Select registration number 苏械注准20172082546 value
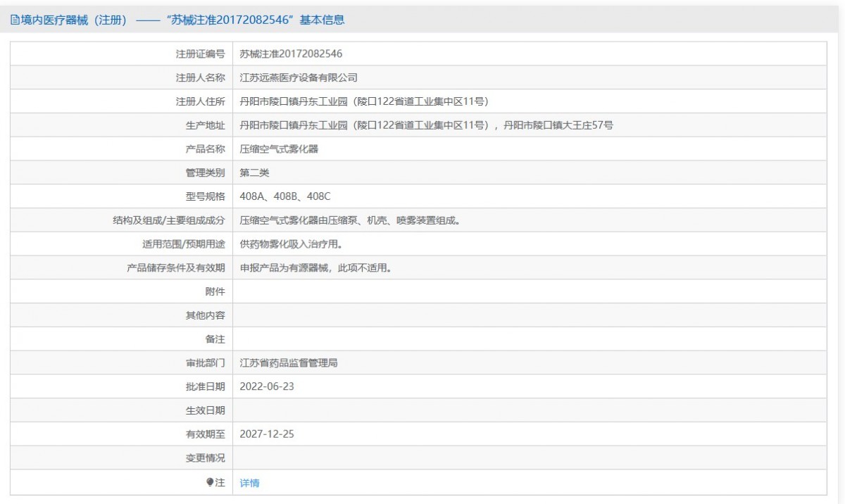Screen dimensions: 845x504 tap(291, 53)
